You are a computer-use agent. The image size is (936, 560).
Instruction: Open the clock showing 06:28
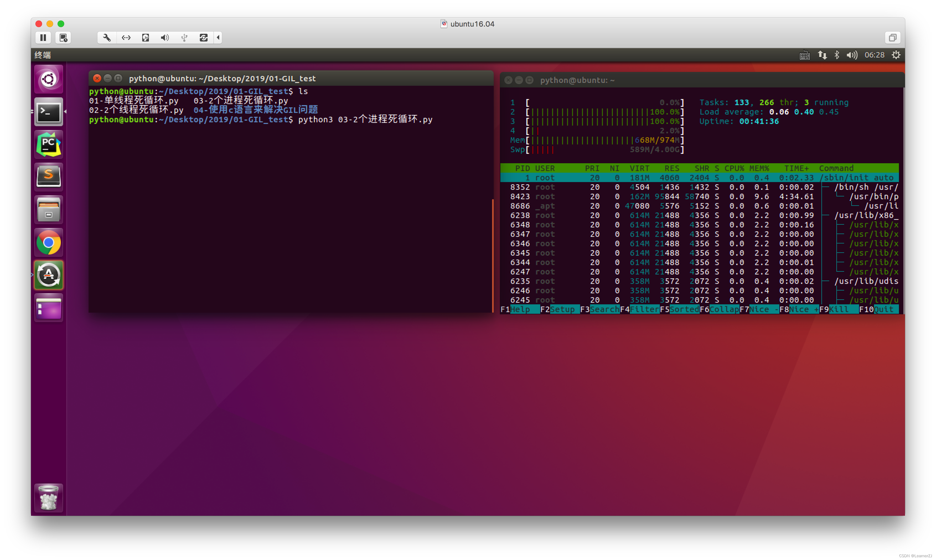(x=875, y=55)
